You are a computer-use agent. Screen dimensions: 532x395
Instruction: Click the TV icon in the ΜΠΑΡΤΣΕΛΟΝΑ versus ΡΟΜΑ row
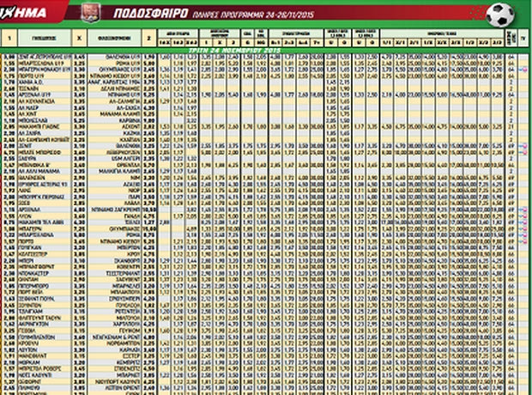[523, 235]
